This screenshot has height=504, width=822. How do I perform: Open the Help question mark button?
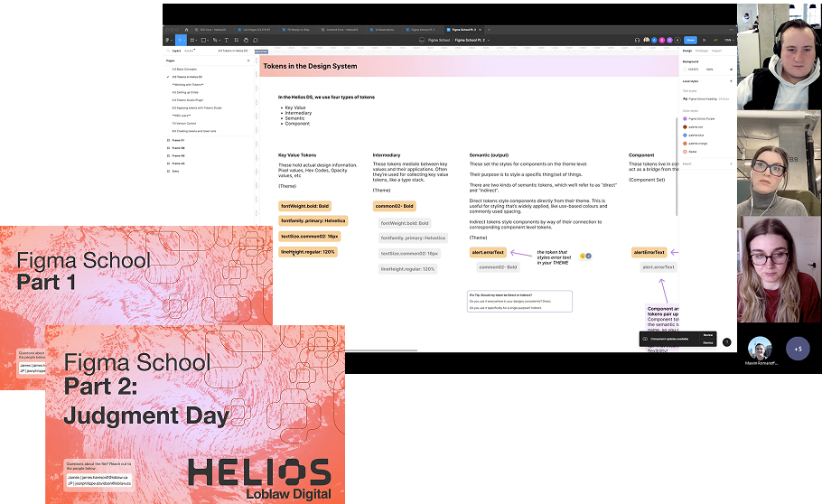click(726, 342)
